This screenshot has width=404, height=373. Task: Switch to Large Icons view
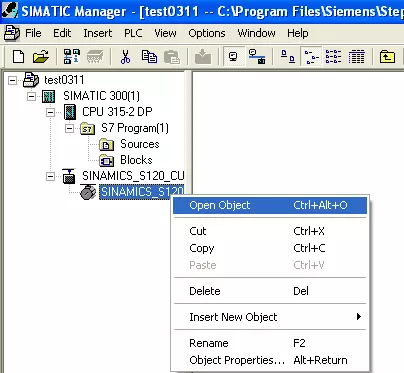[x=288, y=56]
